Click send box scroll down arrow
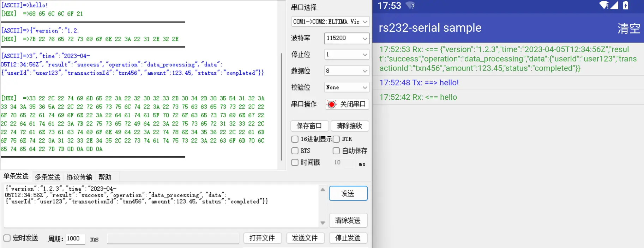644x248 pixels. [x=323, y=223]
